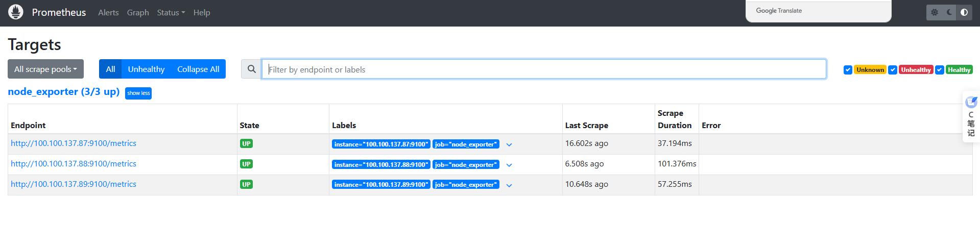Toggle the Unknown state checkbox
The width and height of the screenshot is (980, 245).
[x=848, y=70]
